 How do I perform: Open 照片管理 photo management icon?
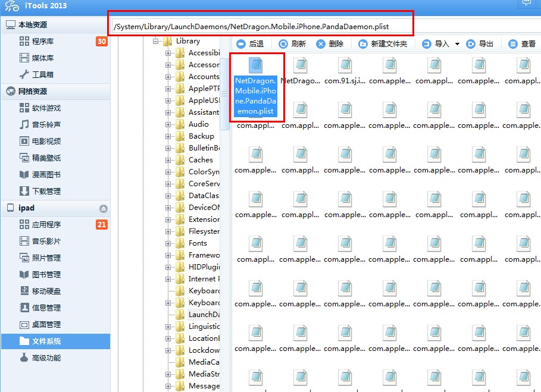[x=24, y=258]
